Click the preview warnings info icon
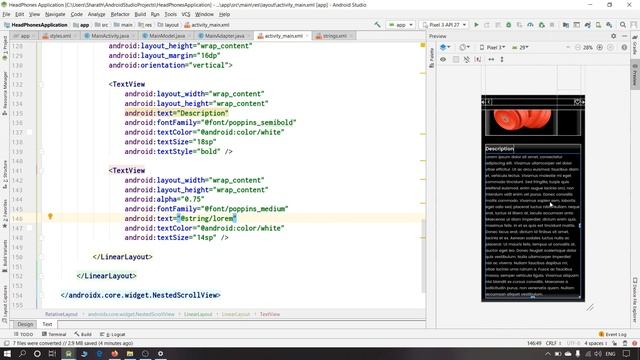Screen dimensions: 640x360 pyautogui.click(x=624, y=47)
